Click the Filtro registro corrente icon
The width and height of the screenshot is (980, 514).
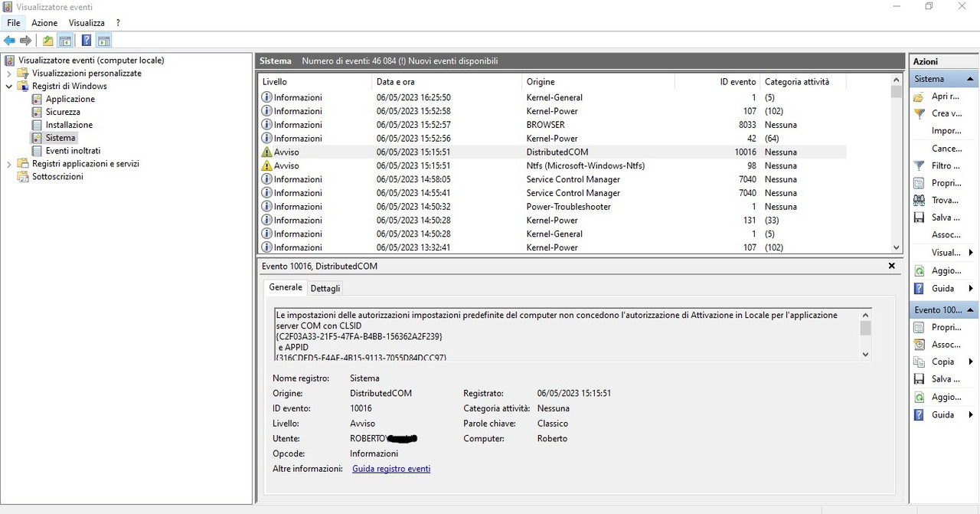coord(919,165)
